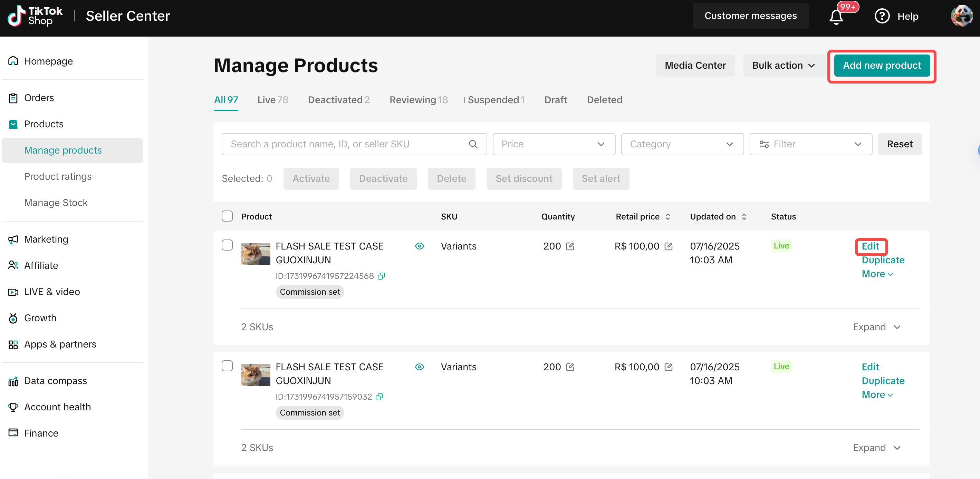Open the Category dropdown
This screenshot has height=479, width=980.
coord(682,144)
